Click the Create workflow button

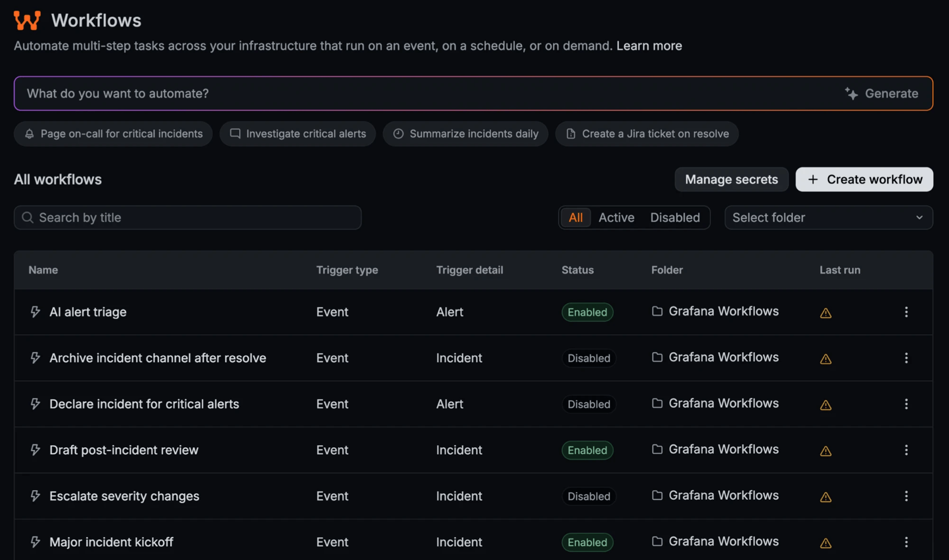(864, 179)
